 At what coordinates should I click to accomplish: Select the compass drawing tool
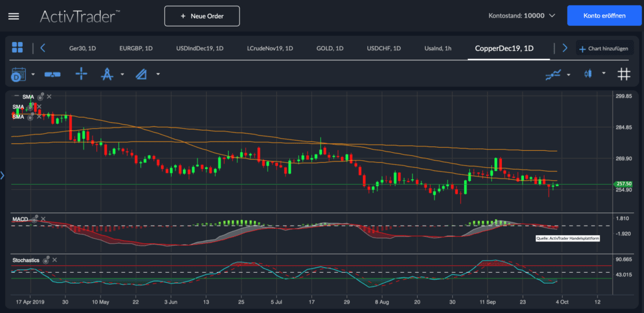(107, 74)
